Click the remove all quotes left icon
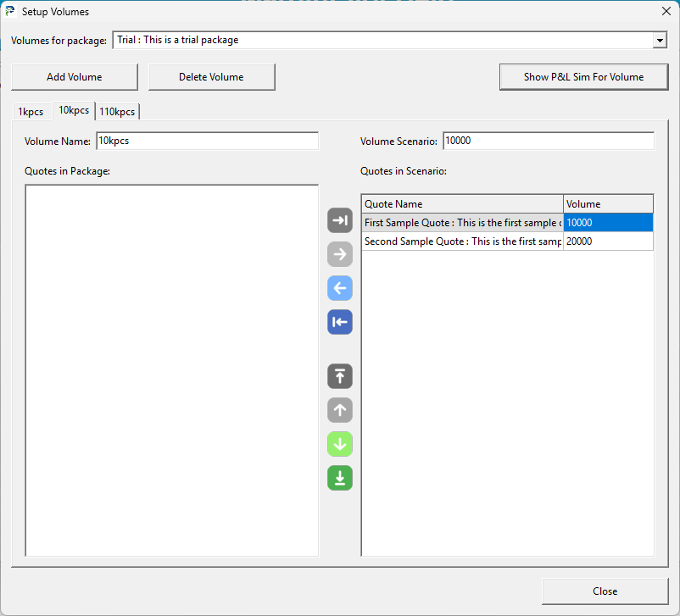 pos(340,322)
